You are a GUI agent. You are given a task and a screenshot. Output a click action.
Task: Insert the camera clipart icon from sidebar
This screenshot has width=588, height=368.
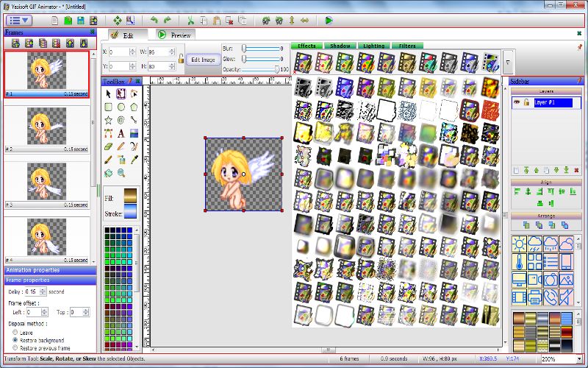551,280
